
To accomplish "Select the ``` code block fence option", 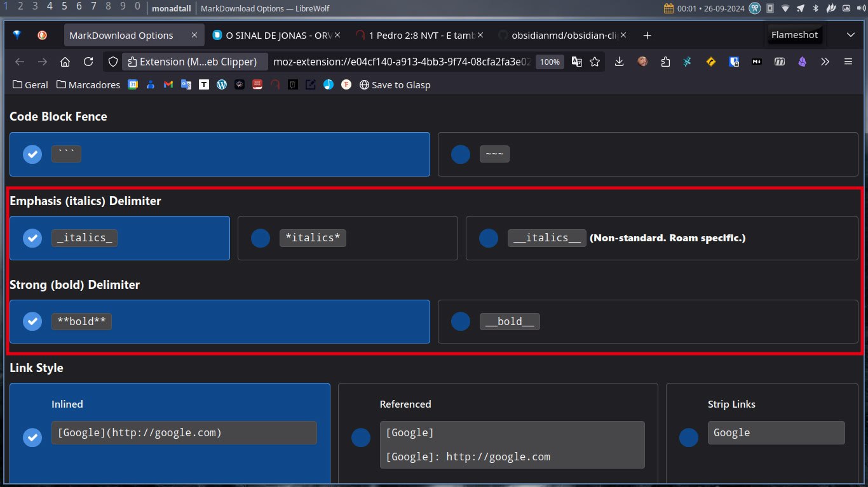I will coord(220,154).
